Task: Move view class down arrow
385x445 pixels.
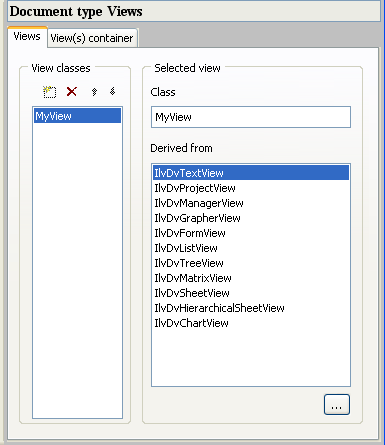Action: pos(113,91)
